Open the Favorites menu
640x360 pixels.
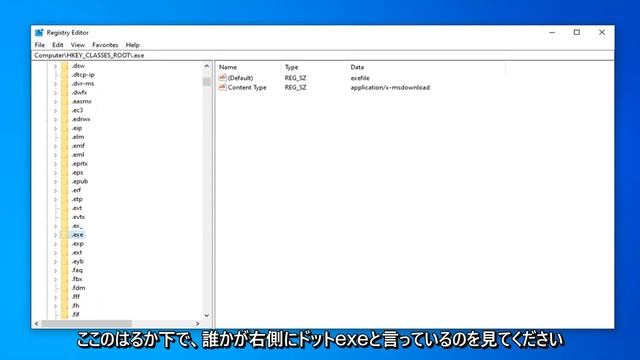coord(105,45)
